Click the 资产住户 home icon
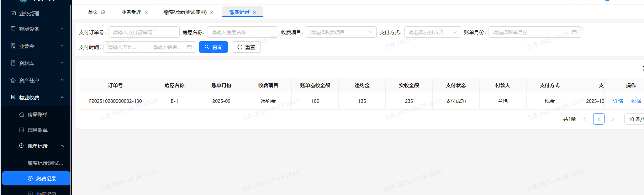This screenshot has height=195, width=644. 13,80
